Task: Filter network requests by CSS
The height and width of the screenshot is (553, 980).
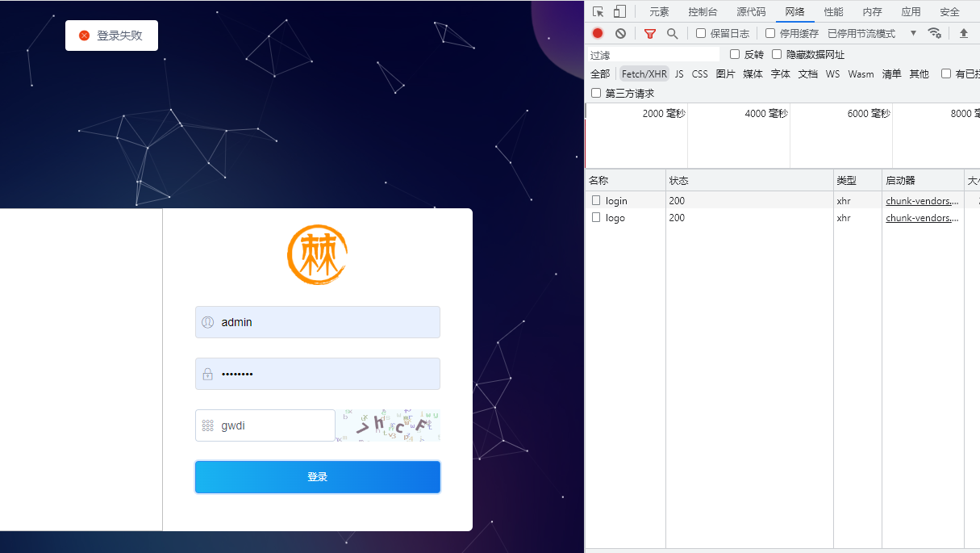Action: (x=699, y=73)
